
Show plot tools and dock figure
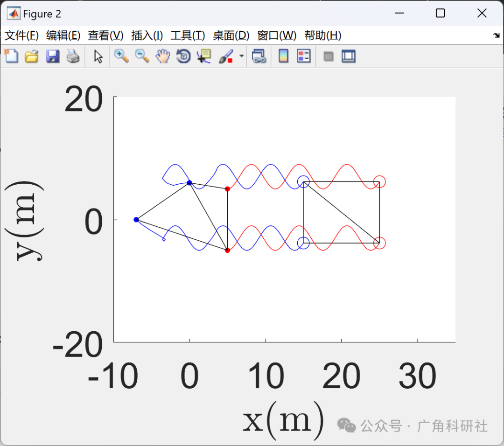349,56
